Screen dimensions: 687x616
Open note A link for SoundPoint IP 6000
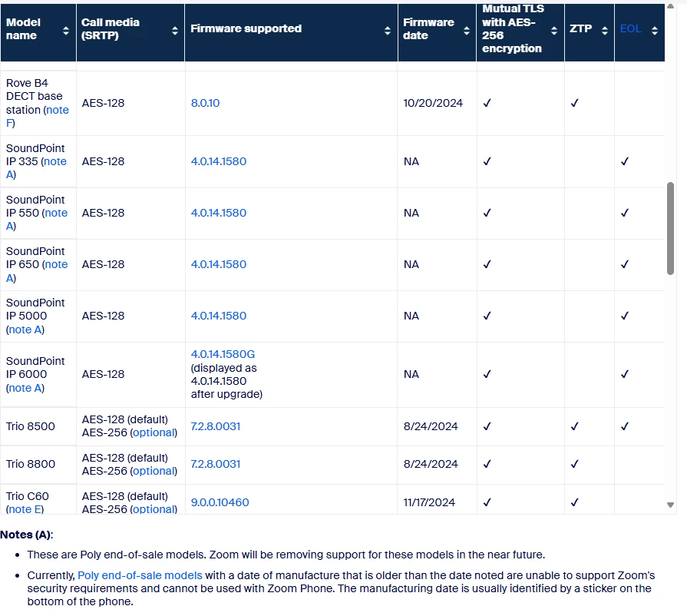coord(25,388)
